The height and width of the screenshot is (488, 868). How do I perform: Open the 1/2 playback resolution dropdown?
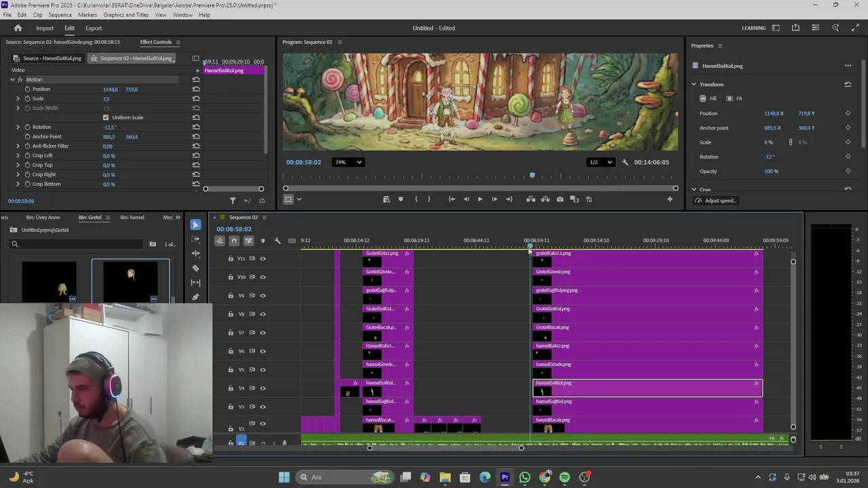[x=601, y=162]
